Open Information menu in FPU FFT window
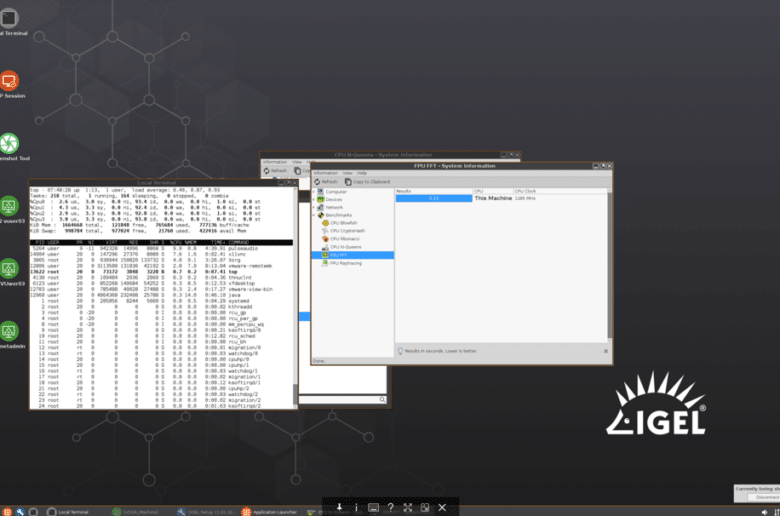 pos(325,173)
